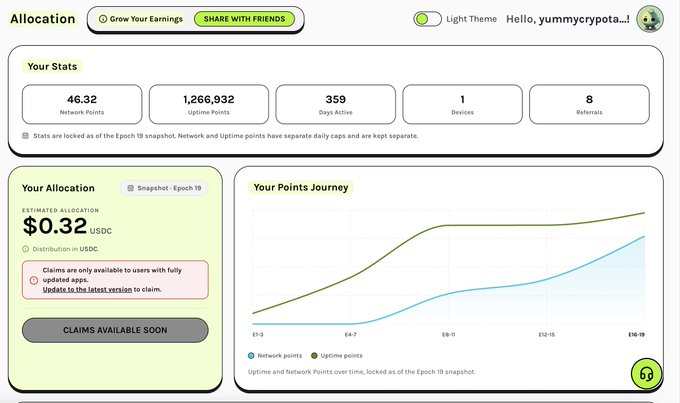
Task: Click the ESTIMATED ALLOCATION caption
Action: click(60, 210)
